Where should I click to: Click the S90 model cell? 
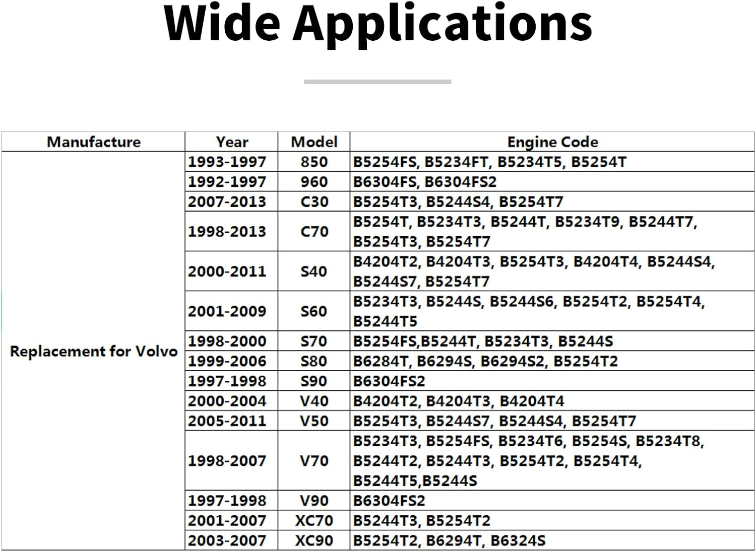(314, 381)
